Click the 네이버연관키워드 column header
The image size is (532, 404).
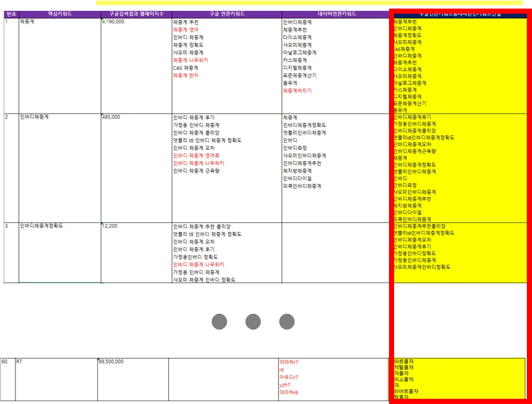tap(336, 13)
